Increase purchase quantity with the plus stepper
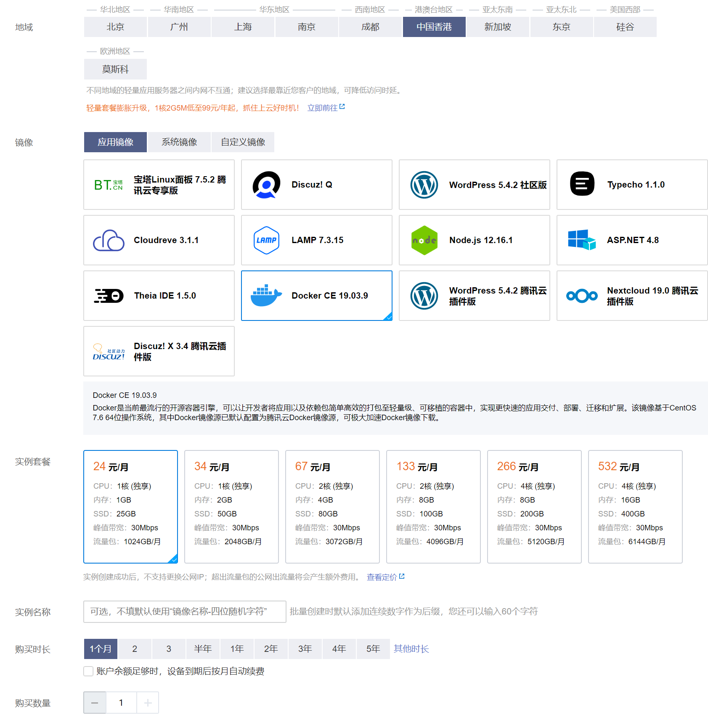Image resolution: width=708 pixels, height=728 pixels. click(148, 702)
